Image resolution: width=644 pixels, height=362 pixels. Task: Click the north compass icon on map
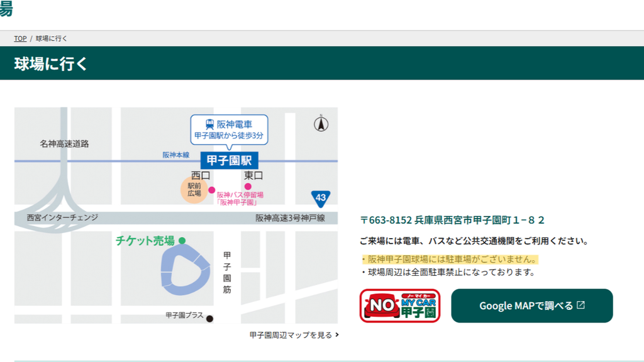[x=321, y=124]
